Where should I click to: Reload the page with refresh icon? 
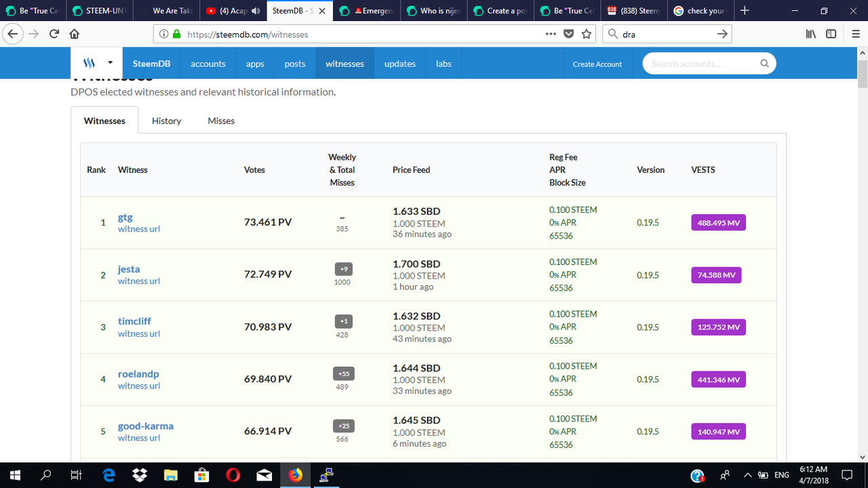54,34
